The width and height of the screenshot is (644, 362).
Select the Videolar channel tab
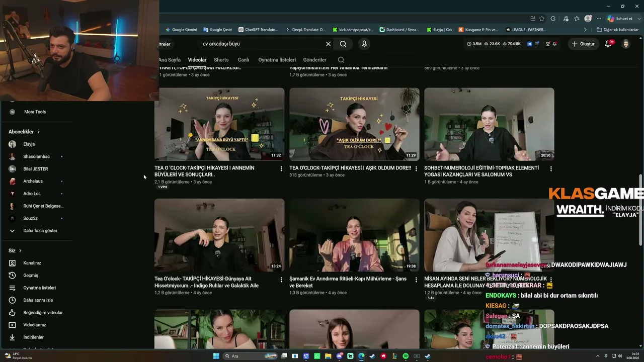197,60
